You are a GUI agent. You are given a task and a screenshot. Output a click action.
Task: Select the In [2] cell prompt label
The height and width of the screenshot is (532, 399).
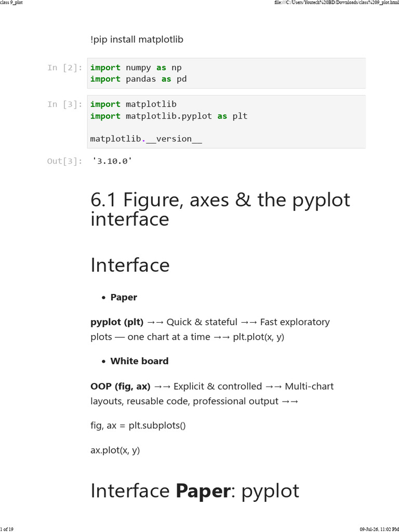[x=65, y=68]
